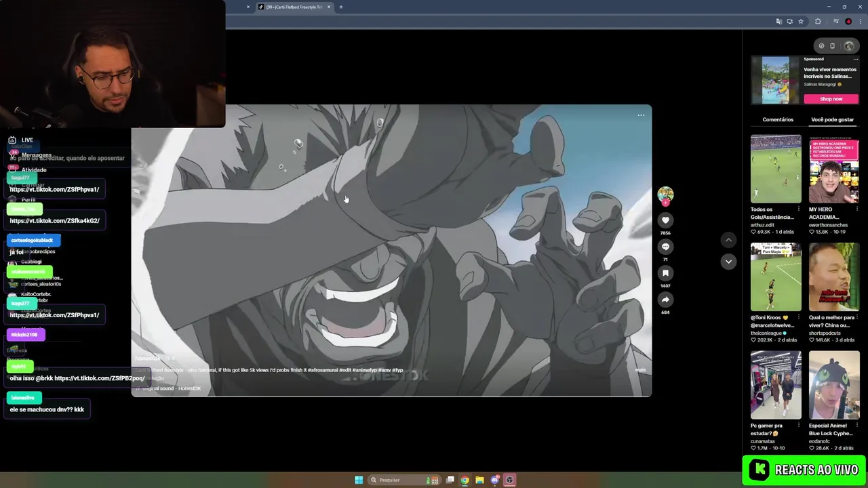
Task: Bookmark the page with the star icon
Action: (x=801, y=22)
